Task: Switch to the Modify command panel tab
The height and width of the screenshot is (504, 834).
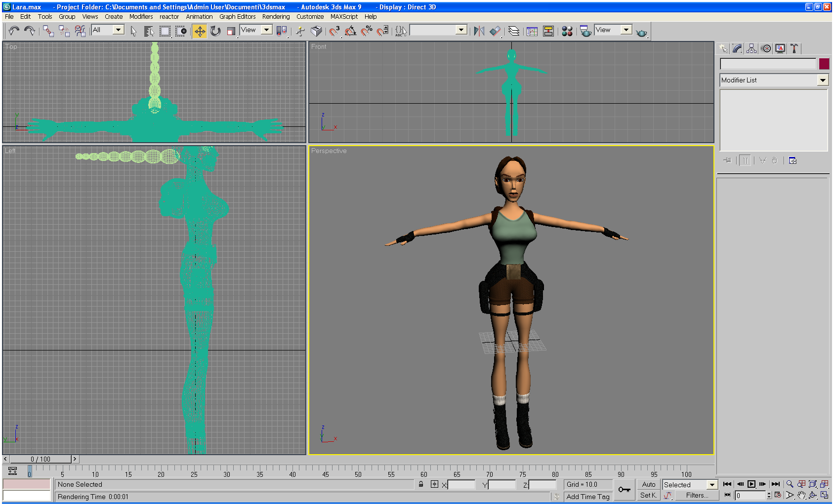Action: point(737,48)
